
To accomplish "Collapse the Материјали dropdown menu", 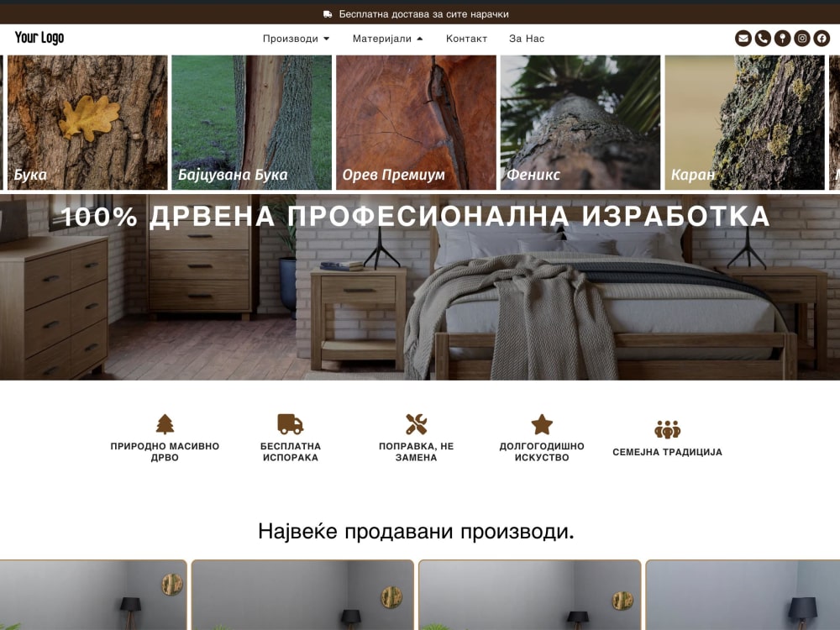I will pos(388,39).
